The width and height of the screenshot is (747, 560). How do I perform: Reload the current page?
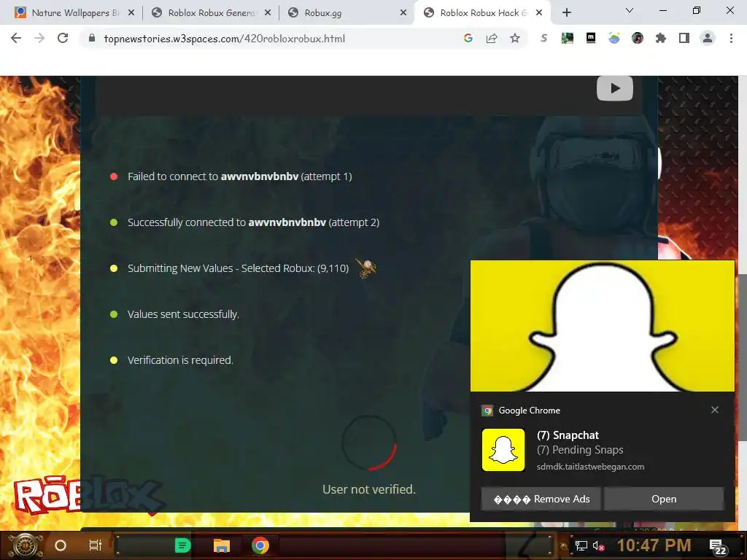(63, 38)
